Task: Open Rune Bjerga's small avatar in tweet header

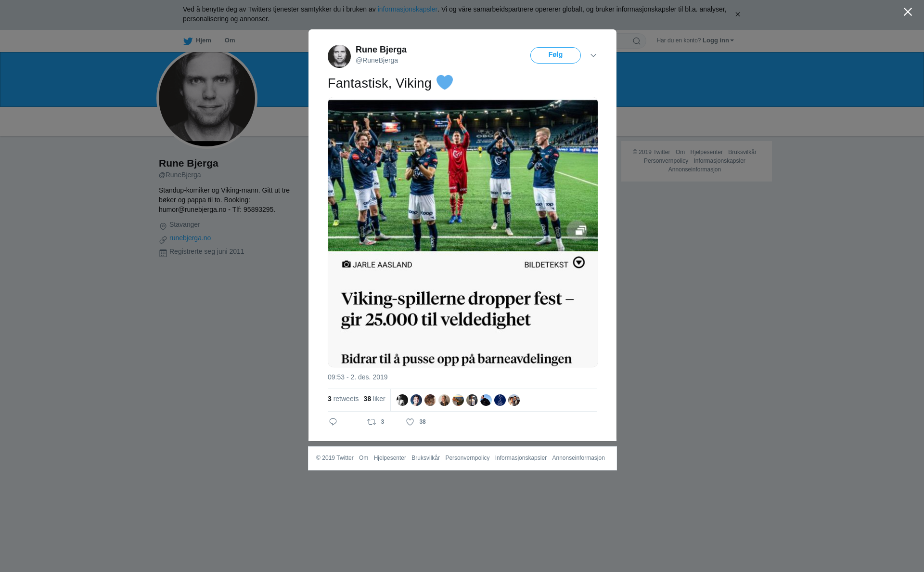Action: [x=339, y=56]
